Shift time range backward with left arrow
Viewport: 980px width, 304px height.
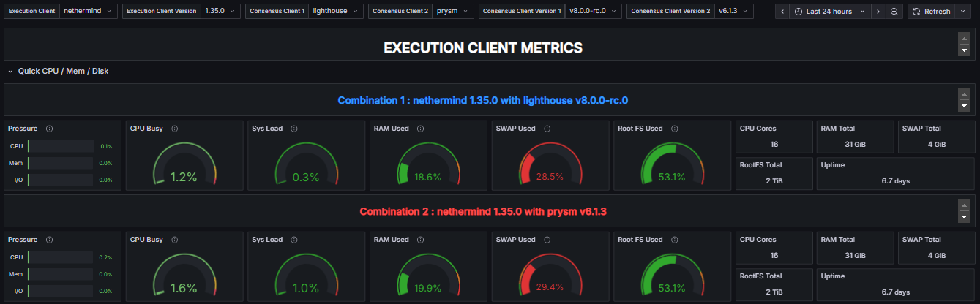[x=782, y=12]
